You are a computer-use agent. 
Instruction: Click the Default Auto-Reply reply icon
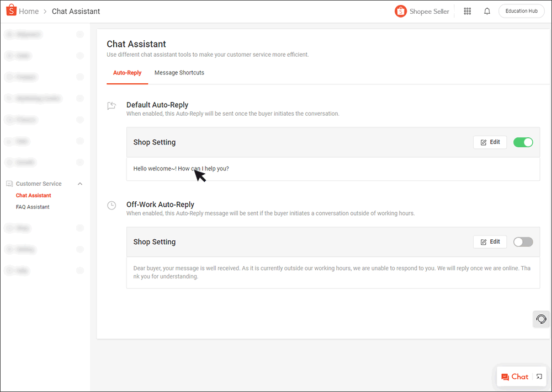(111, 106)
